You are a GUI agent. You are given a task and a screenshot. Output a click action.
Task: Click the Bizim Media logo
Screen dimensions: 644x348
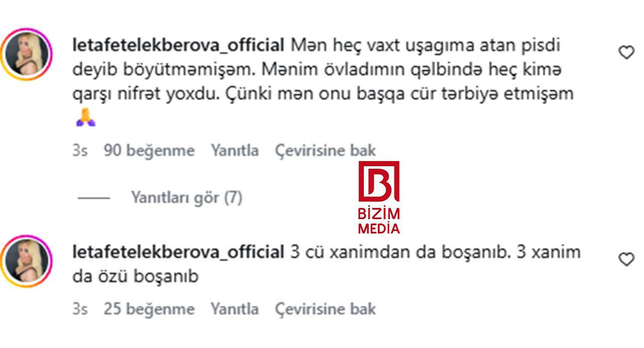379,198
